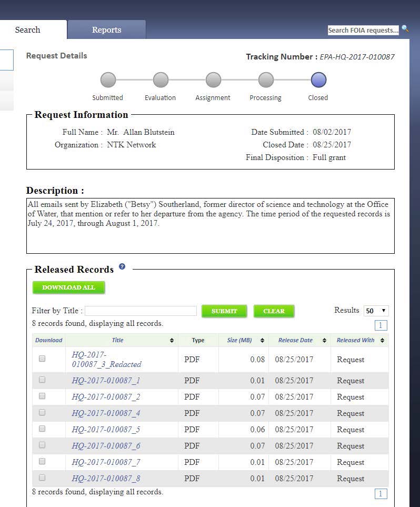The height and width of the screenshot is (507, 420).
Task: Select the Submitted stage circle
Action: tap(108, 80)
